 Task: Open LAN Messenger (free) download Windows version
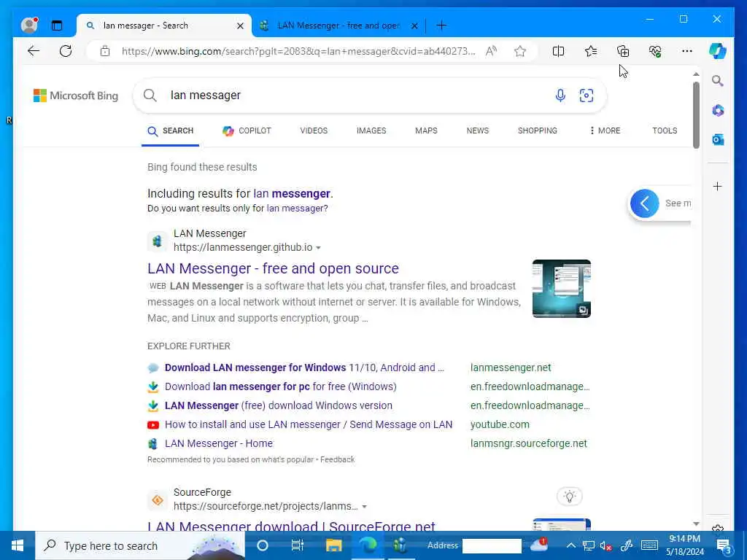click(x=279, y=405)
